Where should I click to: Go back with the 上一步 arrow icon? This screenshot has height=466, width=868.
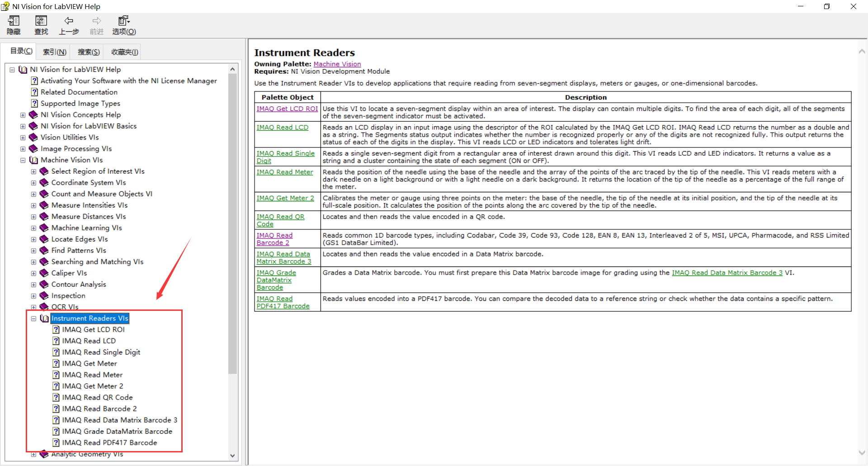coord(69,21)
